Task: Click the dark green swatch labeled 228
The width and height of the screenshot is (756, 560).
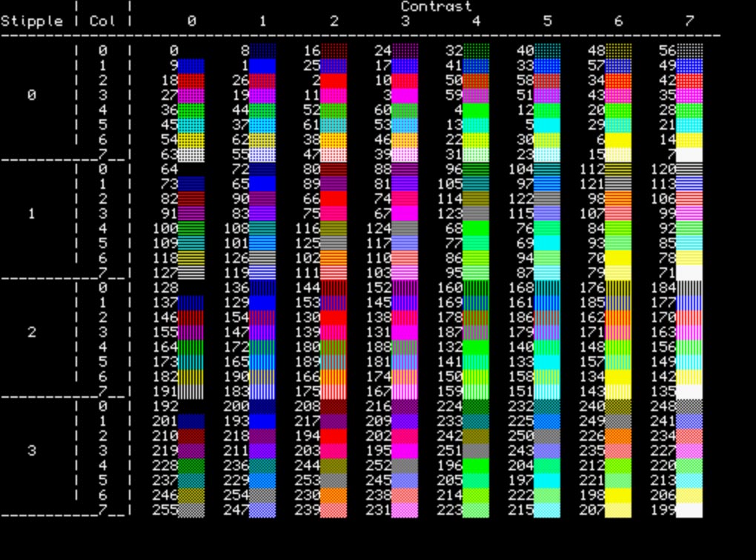Action: 191,466
